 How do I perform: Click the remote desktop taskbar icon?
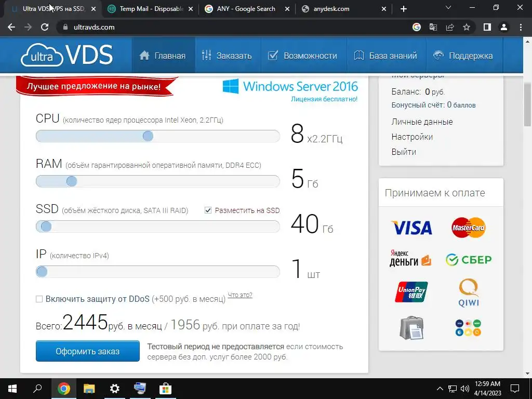140,389
